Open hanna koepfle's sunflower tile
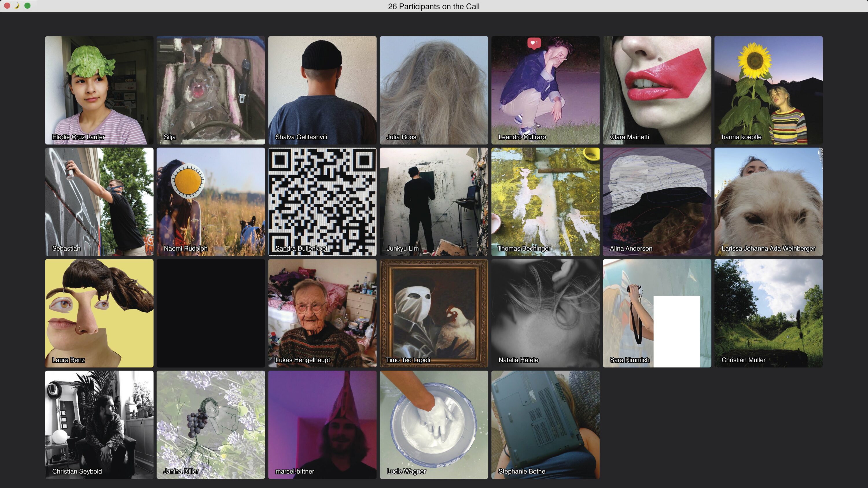 768,90
